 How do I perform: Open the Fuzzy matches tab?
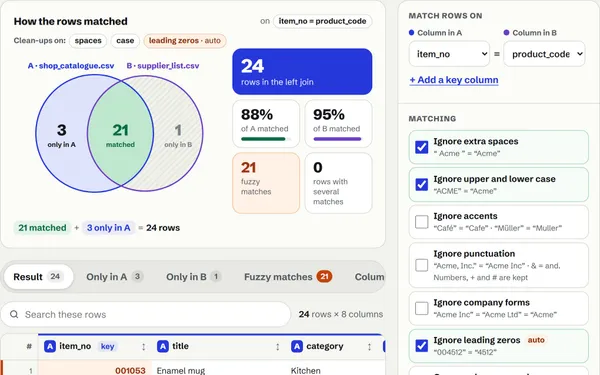[288, 277]
